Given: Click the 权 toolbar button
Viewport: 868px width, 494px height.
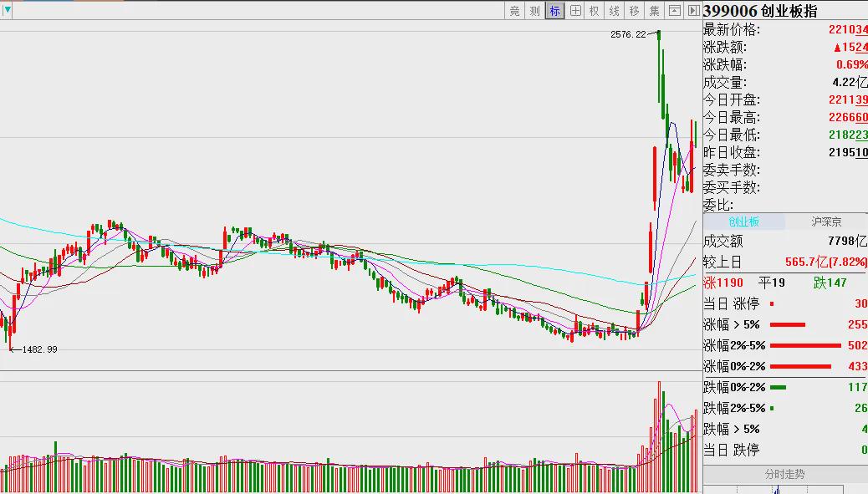Looking at the screenshot, I should pyautogui.click(x=594, y=11).
